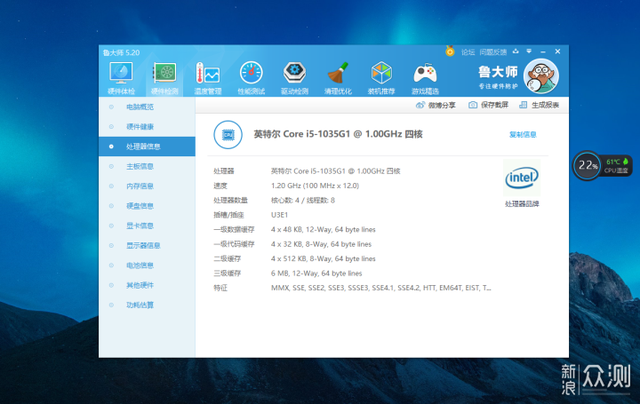This screenshot has height=404, width=640.
Task: Click the 61℃ CPU温度 floating readout
Action: pyautogui.click(x=616, y=166)
